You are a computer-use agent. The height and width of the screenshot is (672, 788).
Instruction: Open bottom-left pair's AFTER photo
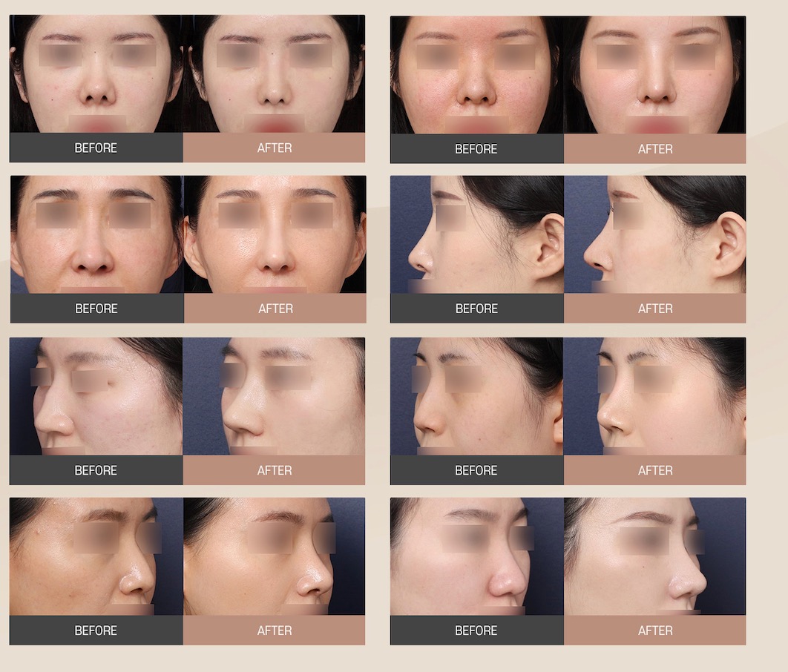point(274,556)
